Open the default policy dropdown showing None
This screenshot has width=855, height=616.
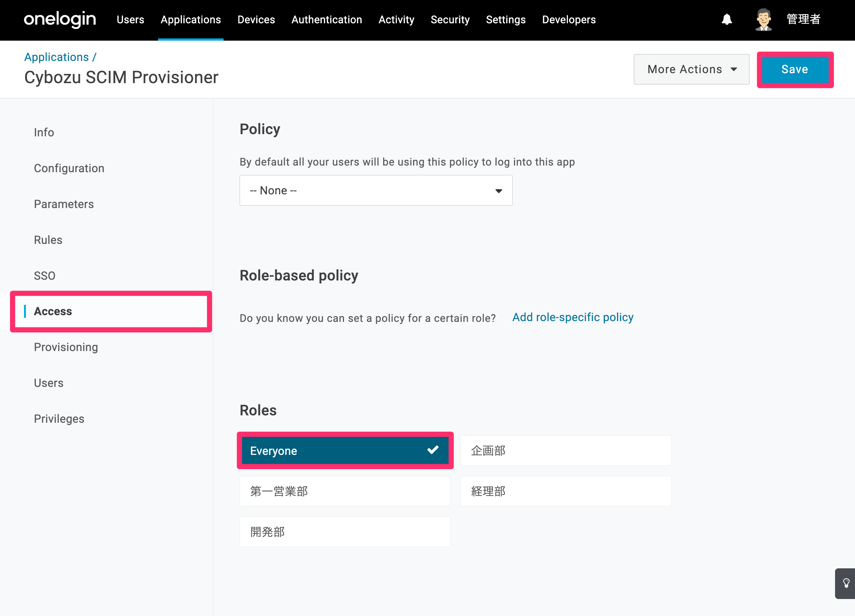pyautogui.click(x=376, y=190)
